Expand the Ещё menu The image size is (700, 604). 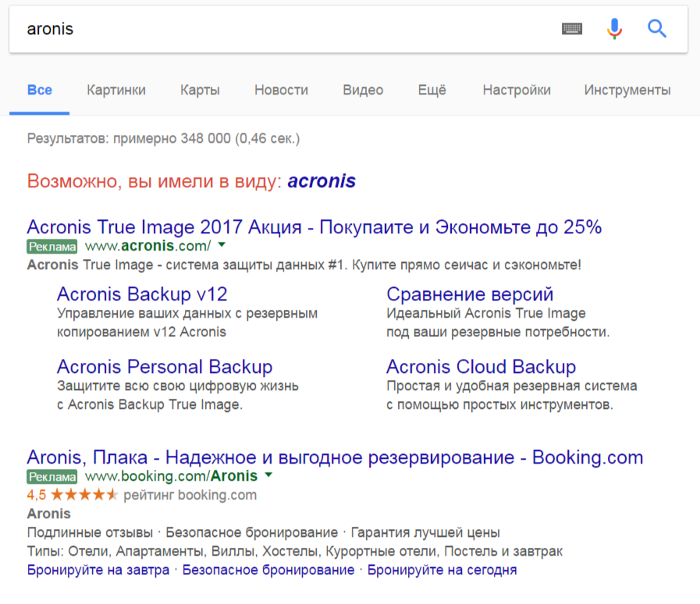coord(432,90)
